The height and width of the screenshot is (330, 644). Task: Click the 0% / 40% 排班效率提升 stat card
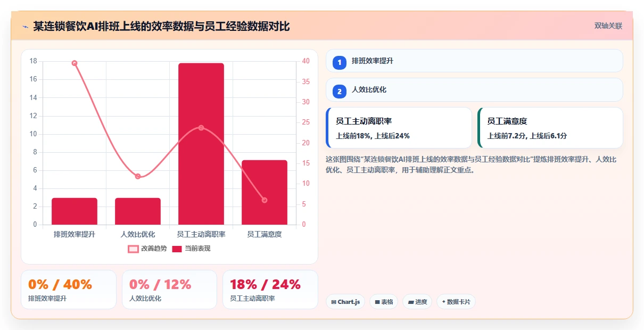pyautogui.click(x=69, y=290)
